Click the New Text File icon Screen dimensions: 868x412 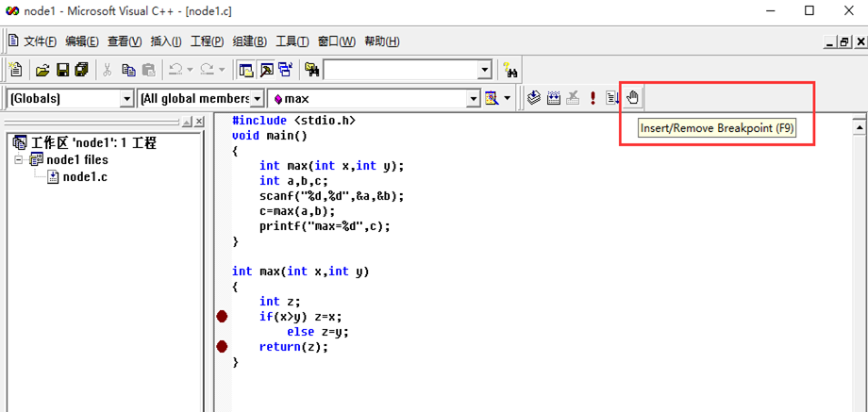[17, 70]
